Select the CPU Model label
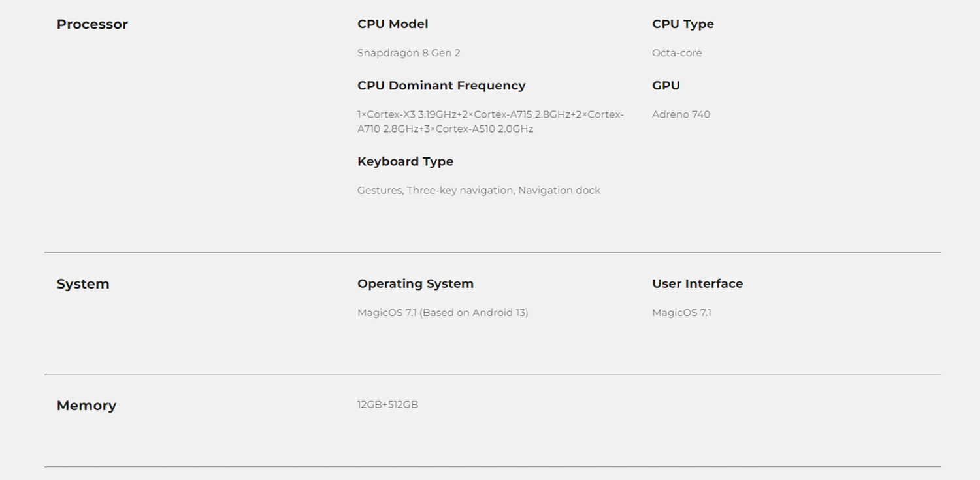This screenshot has width=980, height=480. pyautogui.click(x=393, y=24)
